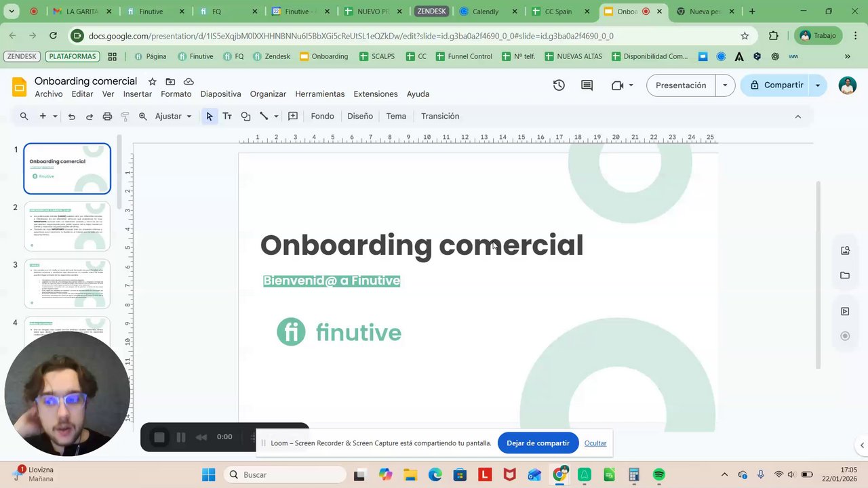Viewport: 868px width, 488px height.
Task: Star the Onboarding comercial document
Action: [152, 81]
